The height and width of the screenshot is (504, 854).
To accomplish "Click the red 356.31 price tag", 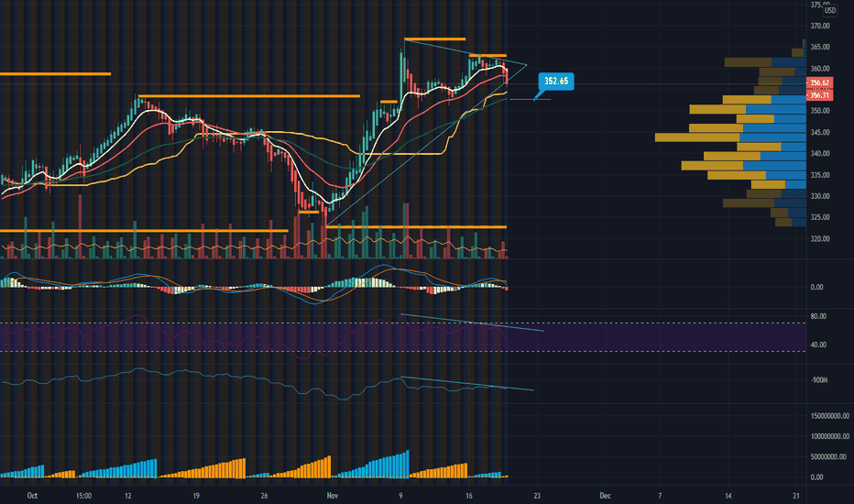I will 819,95.
